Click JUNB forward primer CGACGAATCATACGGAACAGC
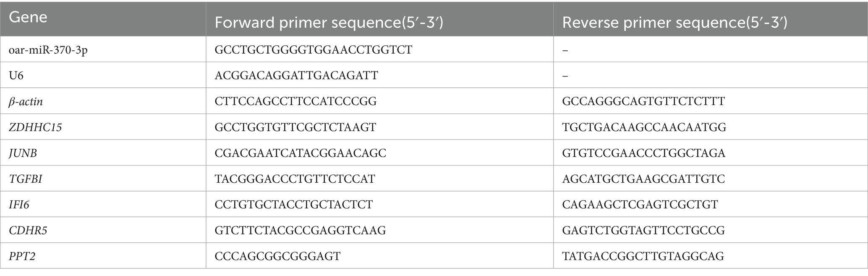The image size is (868, 276). coord(300,153)
